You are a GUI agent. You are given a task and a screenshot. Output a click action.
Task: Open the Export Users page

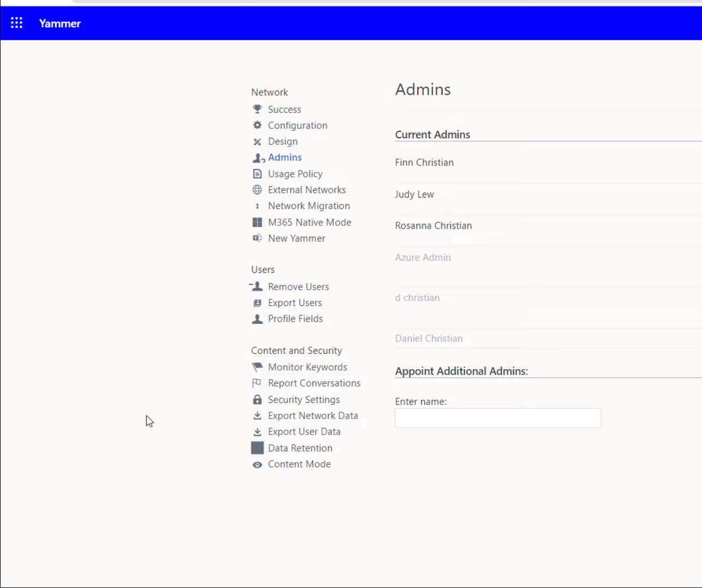click(x=295, y=303)
